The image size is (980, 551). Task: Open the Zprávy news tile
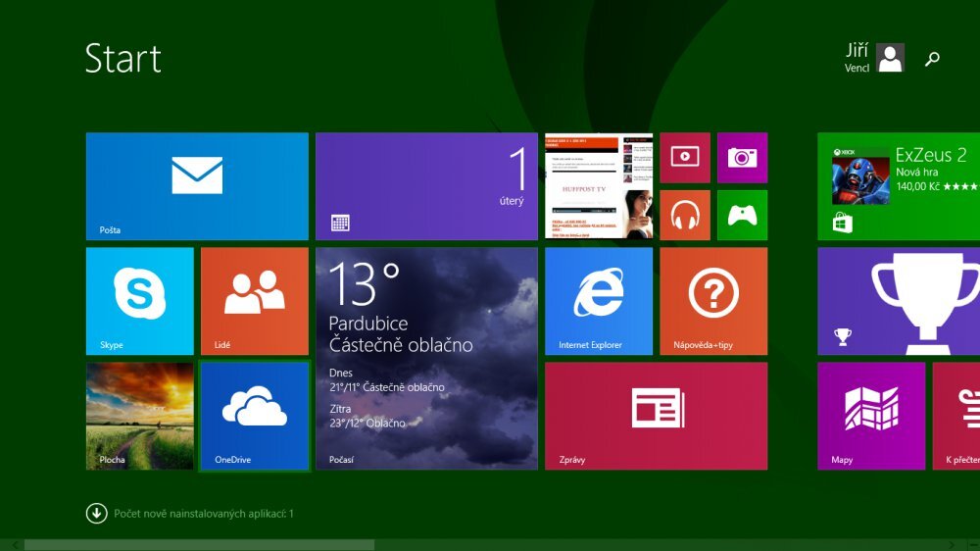click(657, 416)
